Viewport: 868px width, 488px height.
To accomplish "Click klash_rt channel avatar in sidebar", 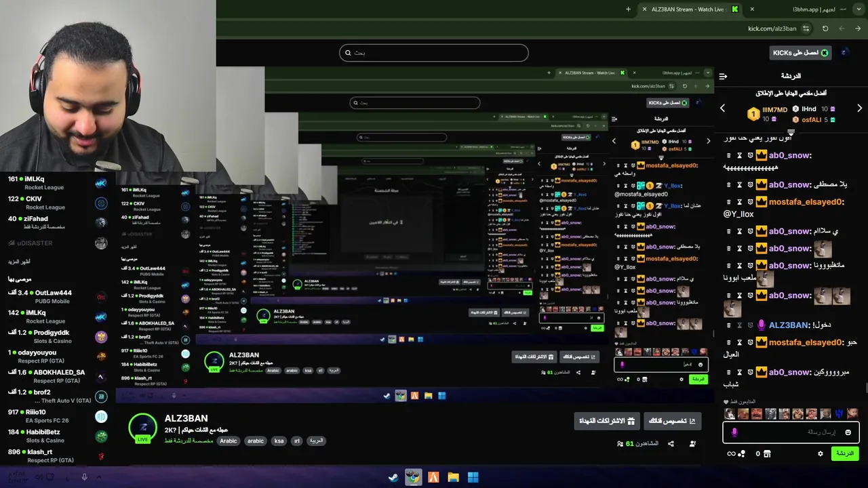I will 101,456.
